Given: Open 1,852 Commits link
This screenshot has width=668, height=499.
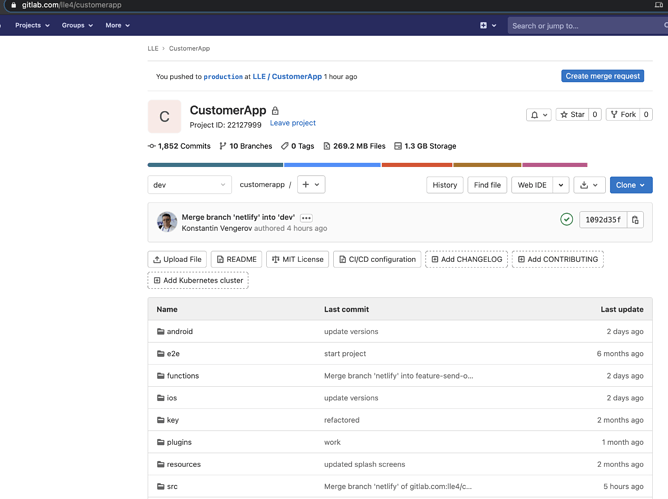Looking at the screenshot, I should (x=179, y=146).
